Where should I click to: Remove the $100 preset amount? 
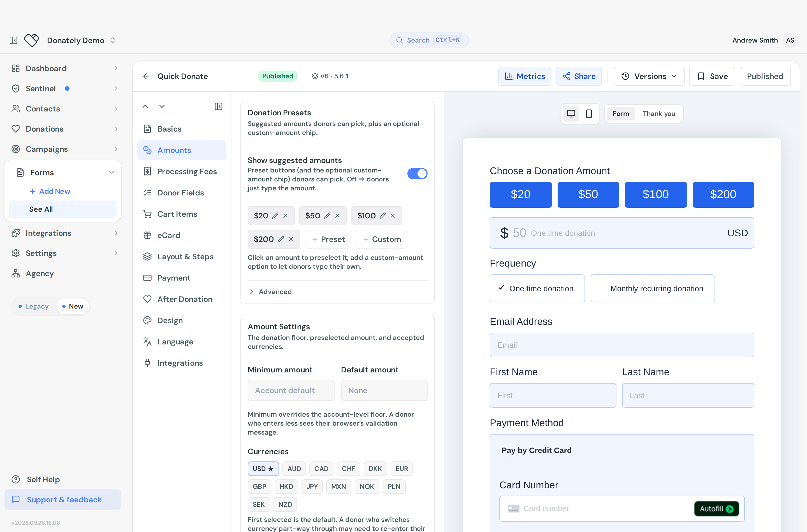(x=393, y=216)
